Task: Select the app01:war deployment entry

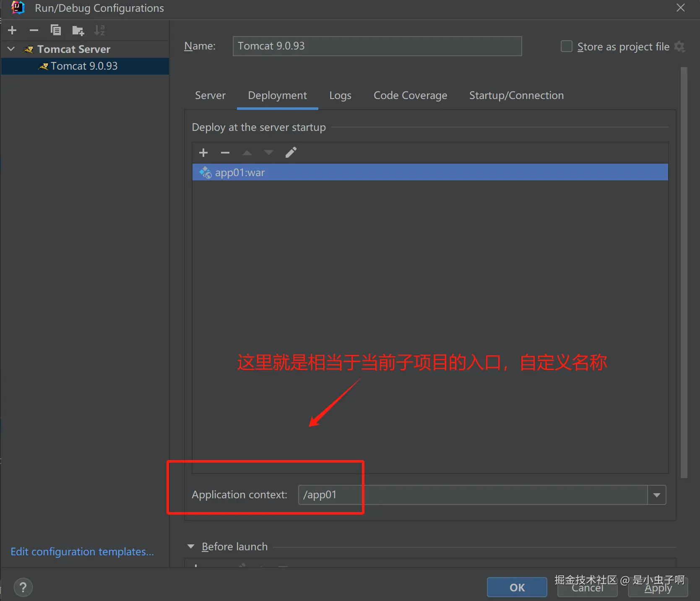Action: (x=430, y=172)
